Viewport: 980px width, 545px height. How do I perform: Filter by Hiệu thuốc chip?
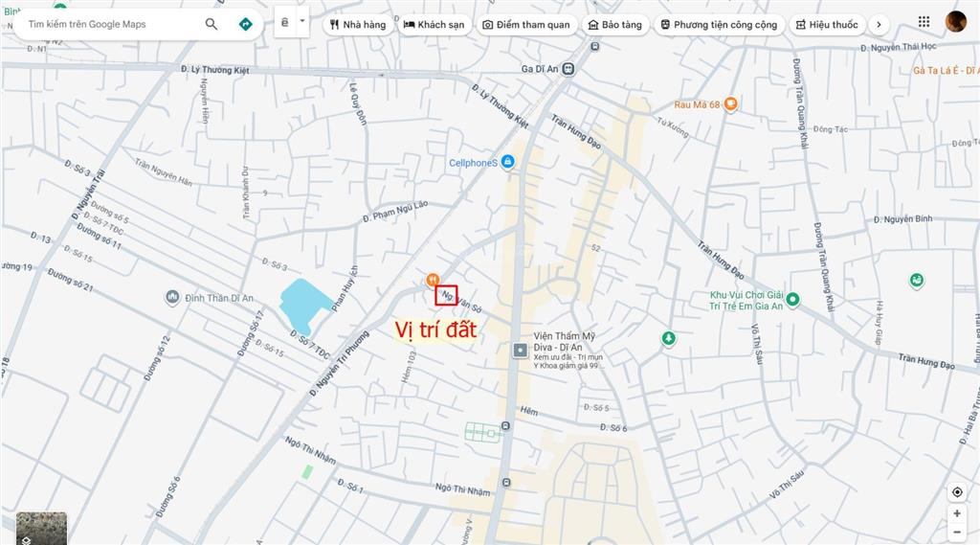(828, 25)
